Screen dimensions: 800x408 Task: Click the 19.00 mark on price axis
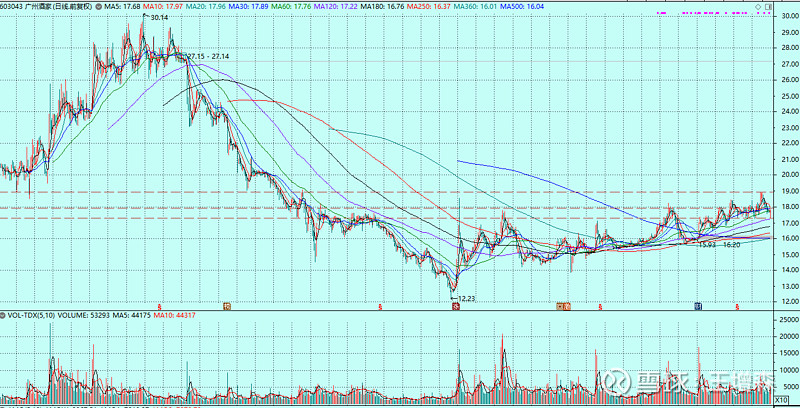click(786, 191)
